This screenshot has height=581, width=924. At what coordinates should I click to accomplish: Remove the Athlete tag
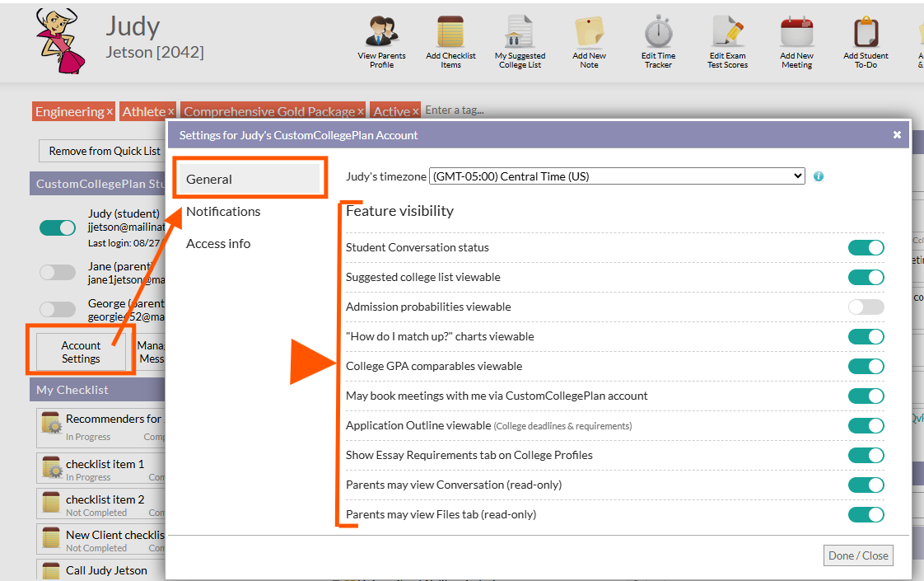coord(171,111)
